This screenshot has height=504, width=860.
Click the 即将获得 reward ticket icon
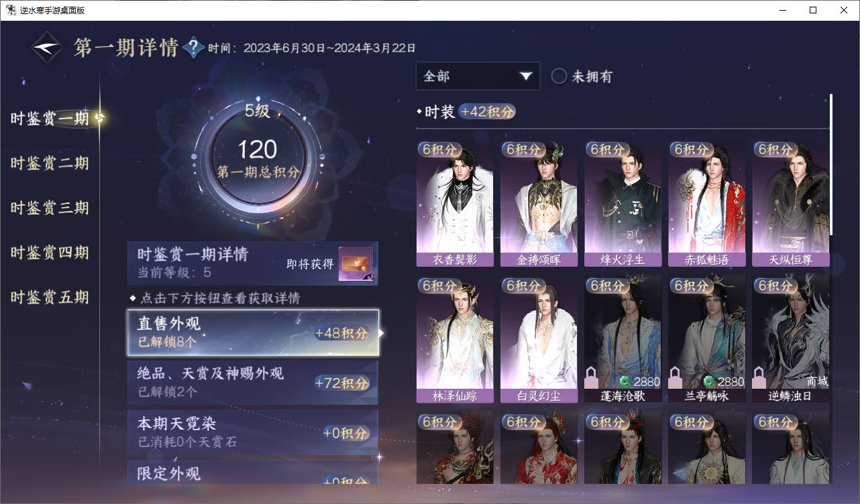[x=356, y=264]
